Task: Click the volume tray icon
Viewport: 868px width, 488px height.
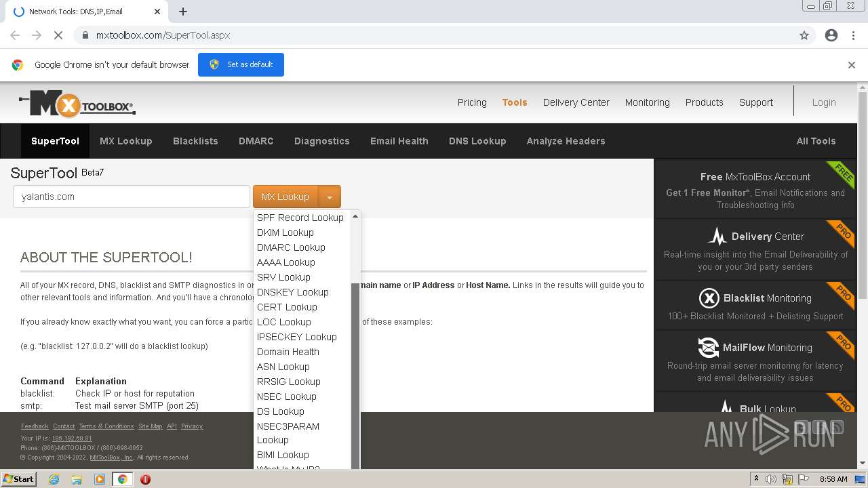Action: pos(770,479)
